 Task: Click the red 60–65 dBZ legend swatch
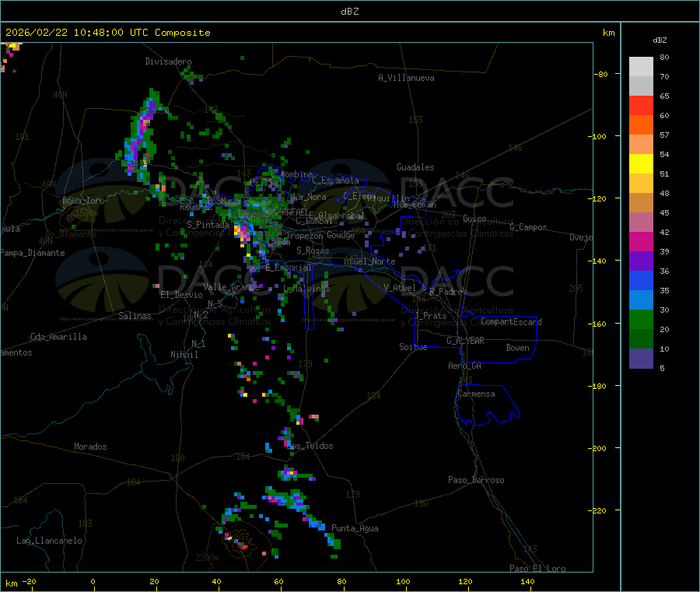pyautogui.click(x=641, y=105)
